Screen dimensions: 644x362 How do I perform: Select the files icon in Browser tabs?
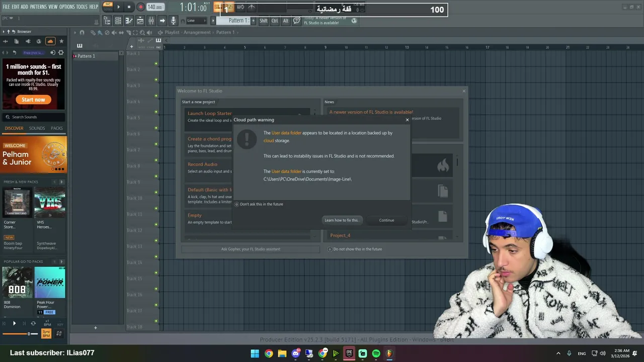pos(16,41)
